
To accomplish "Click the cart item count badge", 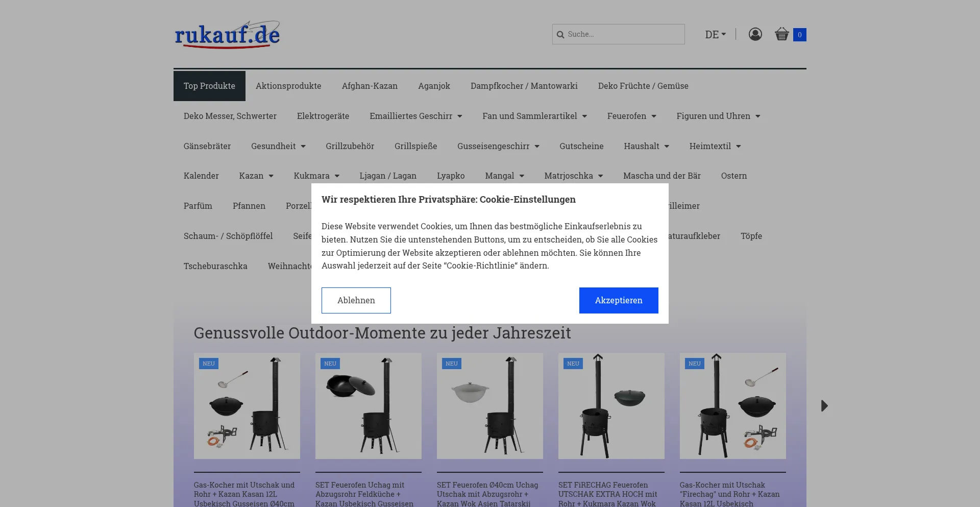I will [x=799, y=35].
